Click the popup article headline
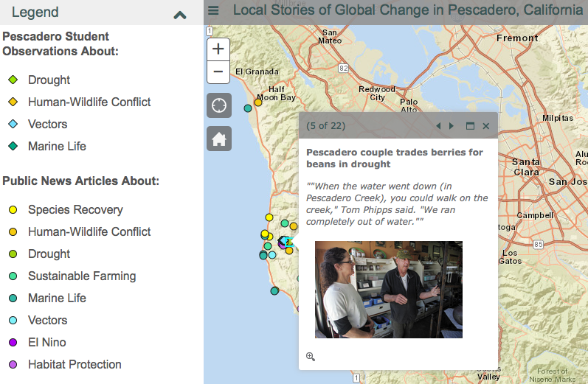 [x=395, y=158]
